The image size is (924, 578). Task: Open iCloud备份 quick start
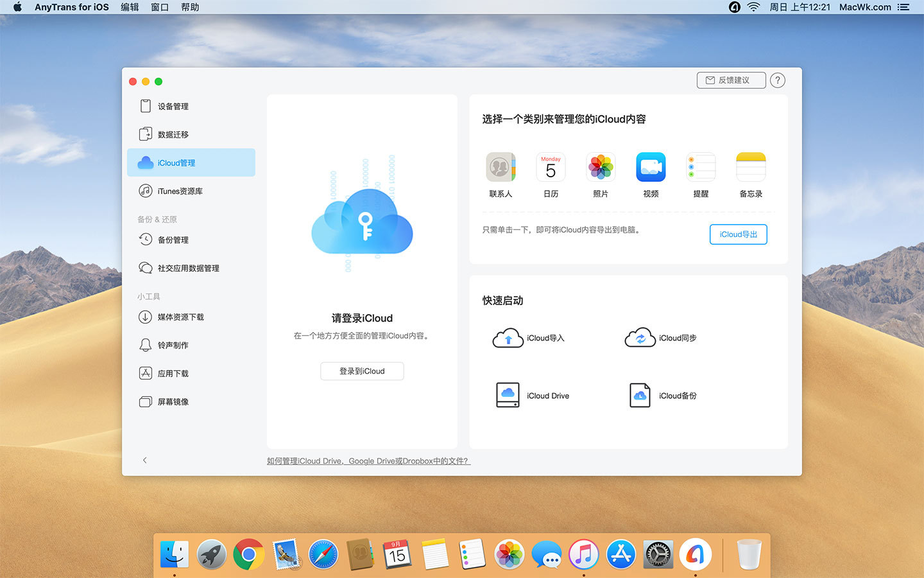pyautogui.click(x=663, y=396)
